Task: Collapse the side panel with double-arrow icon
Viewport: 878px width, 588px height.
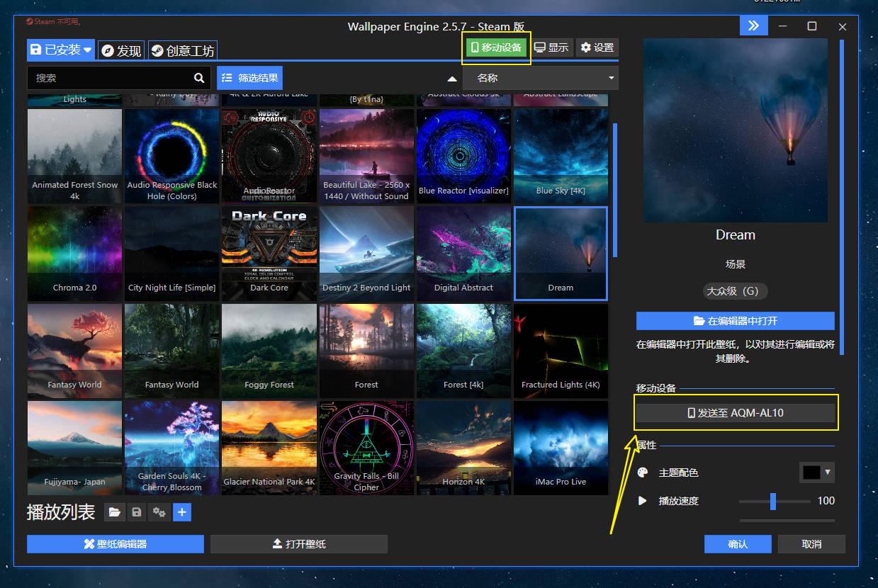Action: (753, 26)
